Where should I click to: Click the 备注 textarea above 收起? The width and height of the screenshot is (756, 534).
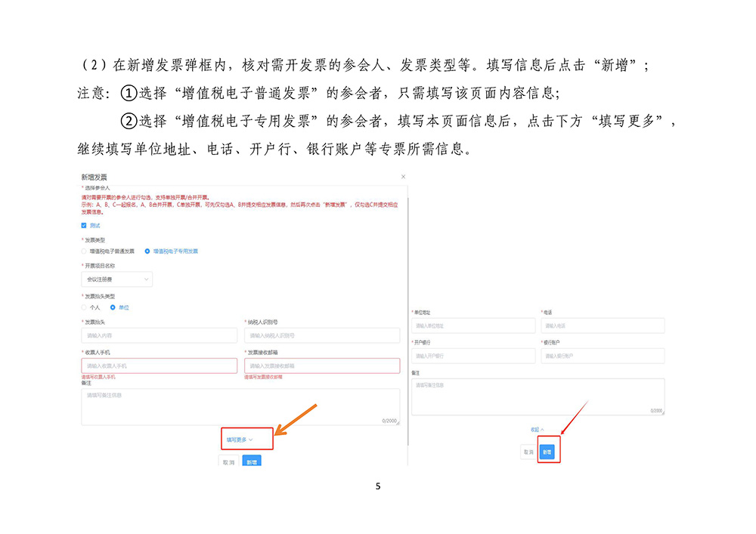(538, 397)
